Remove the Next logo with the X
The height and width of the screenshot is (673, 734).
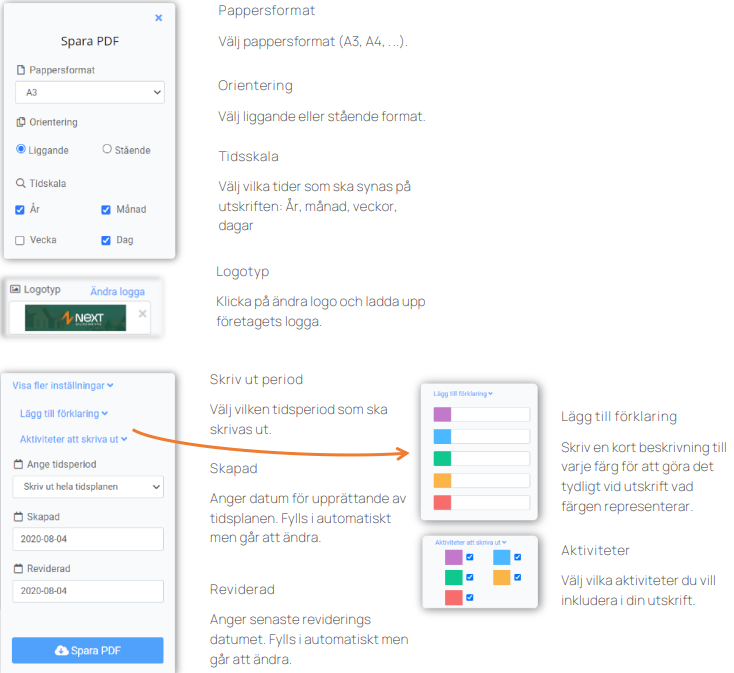point(143,314)
